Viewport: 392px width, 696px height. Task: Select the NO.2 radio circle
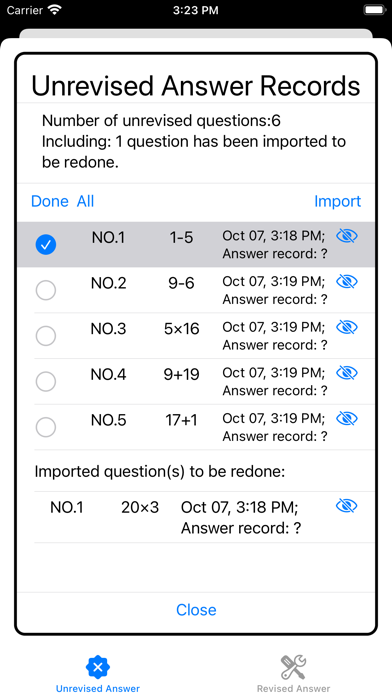(46, 290)
